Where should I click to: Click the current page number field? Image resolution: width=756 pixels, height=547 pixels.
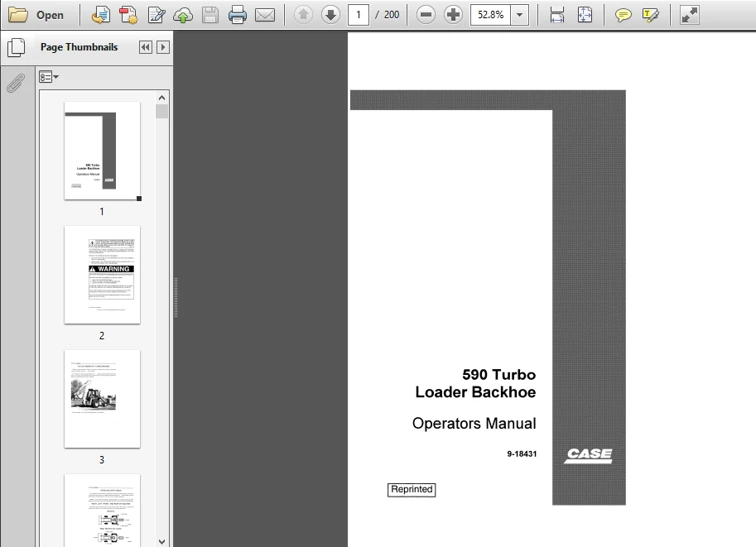359,15
